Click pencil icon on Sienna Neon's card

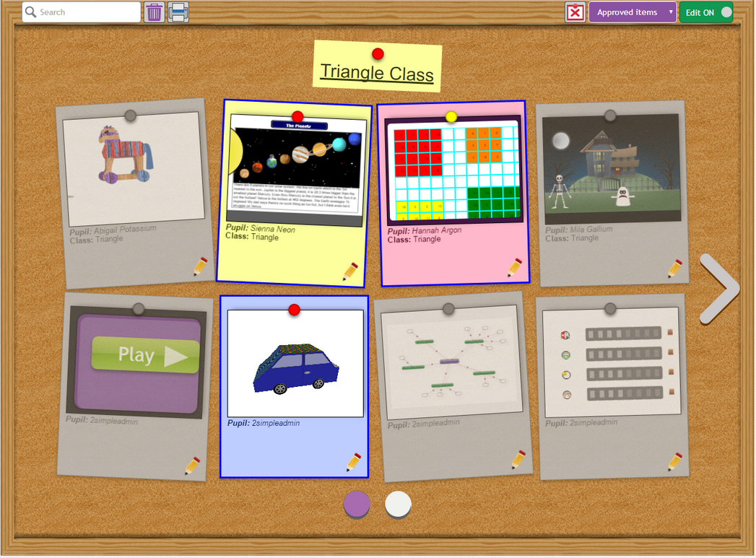pyautogui.click(x=350, y=271)
